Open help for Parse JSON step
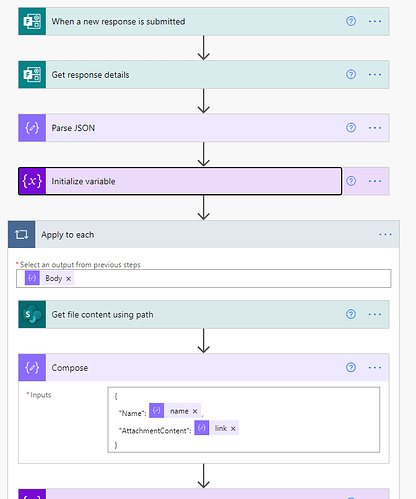The image size is (416, 499). (351, 128)
